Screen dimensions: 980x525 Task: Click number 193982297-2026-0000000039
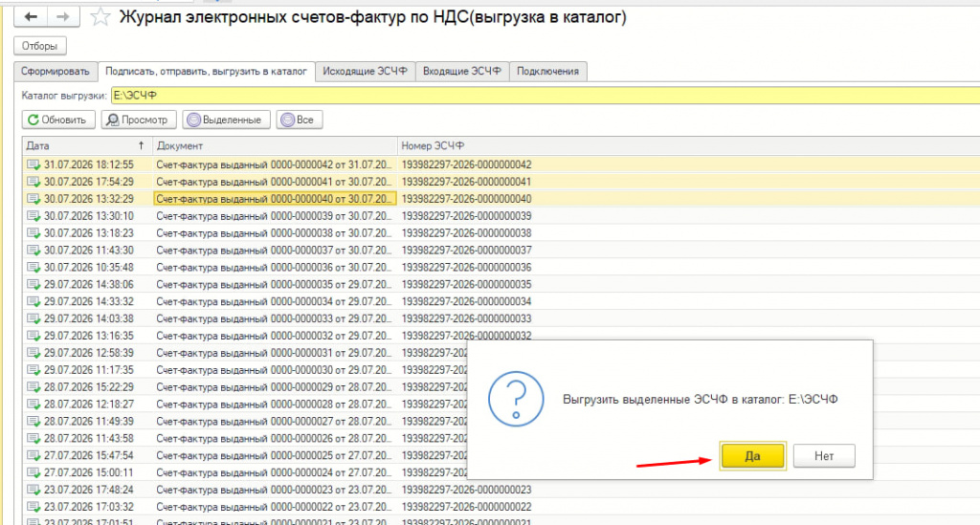coord(466,216)
